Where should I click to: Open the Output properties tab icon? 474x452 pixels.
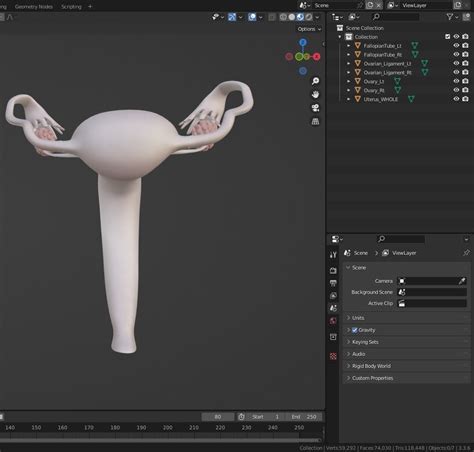(x=333, y=283)
